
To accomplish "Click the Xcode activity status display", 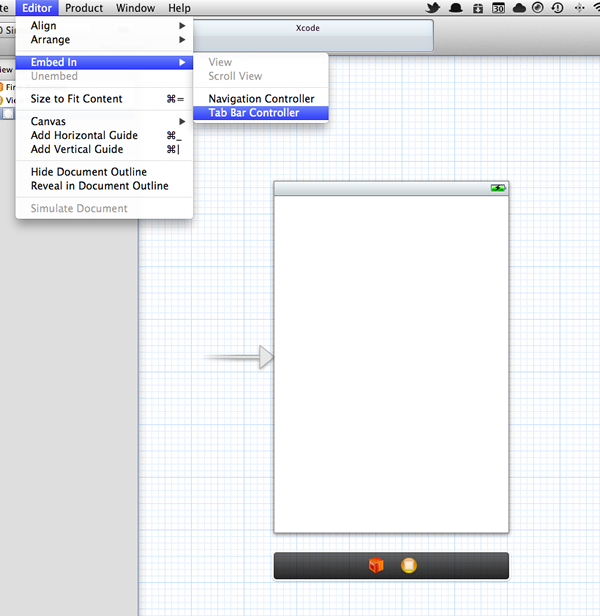I will click(308, 35).
